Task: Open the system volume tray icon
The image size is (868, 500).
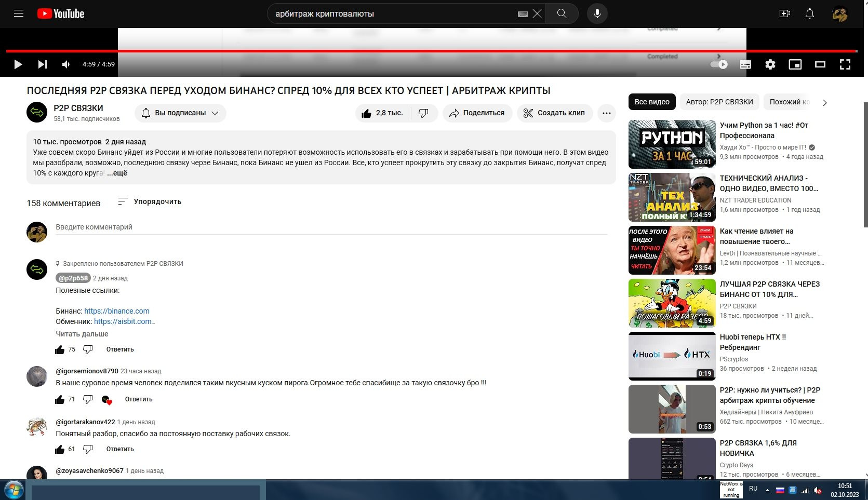Action: [x=818, y=490]
